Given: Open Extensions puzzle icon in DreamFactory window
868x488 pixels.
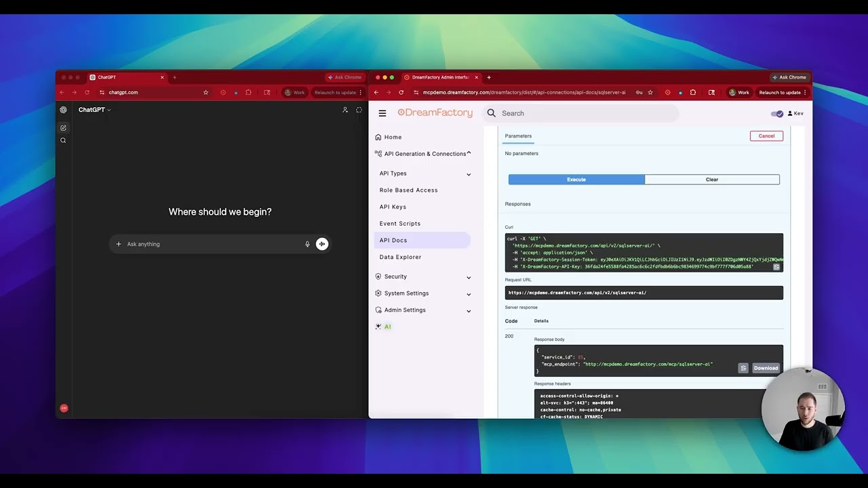Looking at the screenshot, I should (x=693, y=92).
